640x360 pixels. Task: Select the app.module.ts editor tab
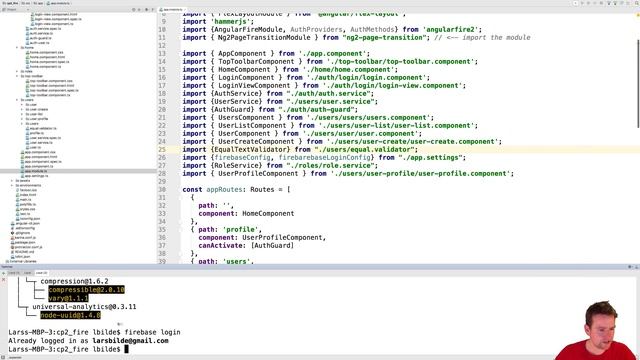[173, 9]
